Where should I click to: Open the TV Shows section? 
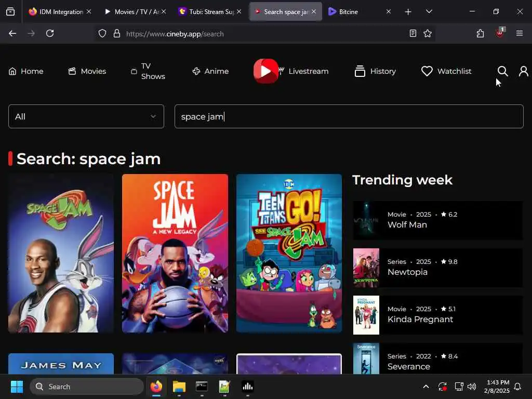[x=148, y=71]
